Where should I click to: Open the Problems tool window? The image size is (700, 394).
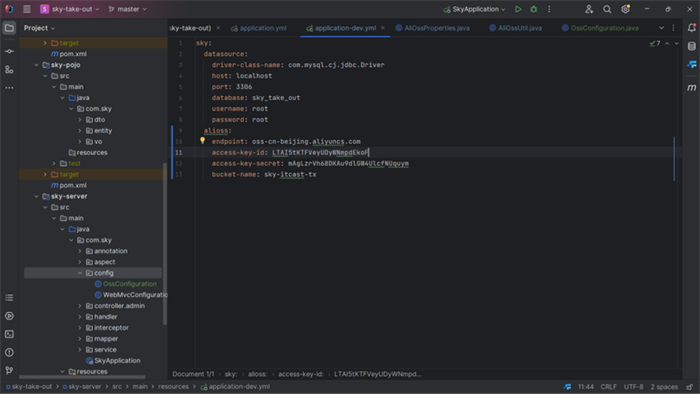click(x=9, y=353)
